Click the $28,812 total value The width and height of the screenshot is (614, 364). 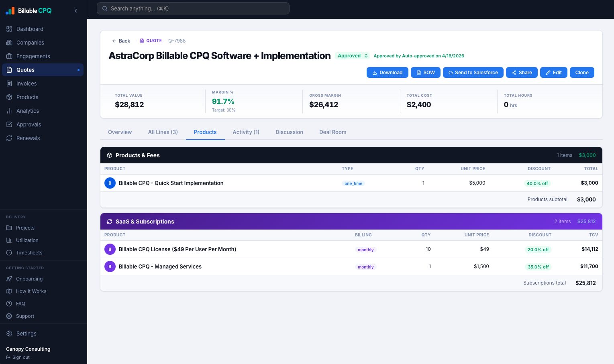129,105
